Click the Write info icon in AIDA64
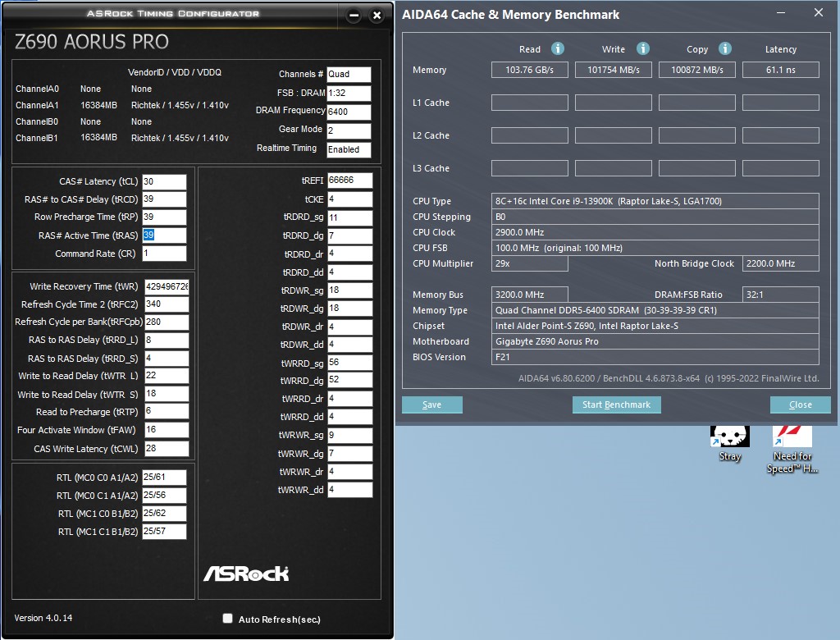Image resolution: width=840 pixels, height=640 pixels. 643,48
